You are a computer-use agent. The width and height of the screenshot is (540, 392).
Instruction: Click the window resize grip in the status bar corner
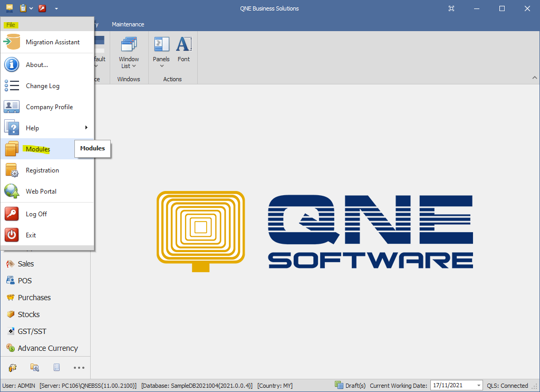click(x=535, y=387)
